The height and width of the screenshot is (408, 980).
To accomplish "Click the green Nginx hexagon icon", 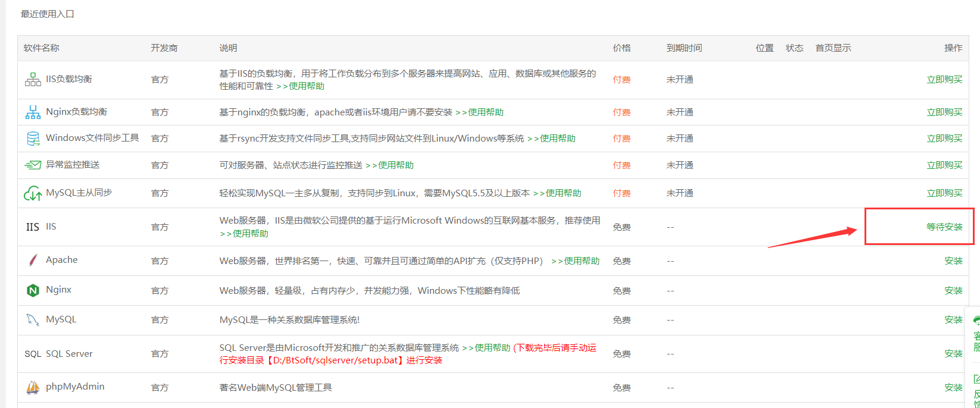I will [x=33, y=290].
